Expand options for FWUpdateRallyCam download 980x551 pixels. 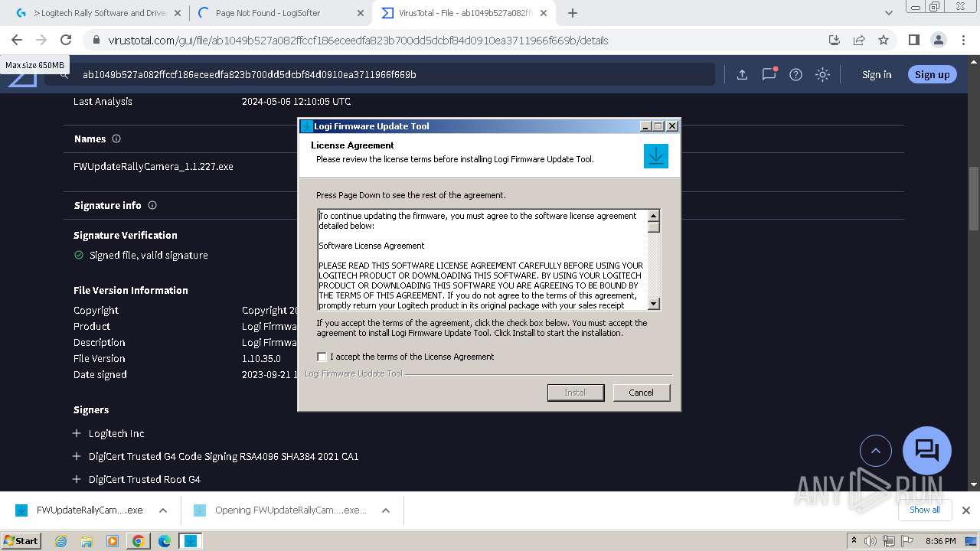pyautogui.click(x=163, y=510)
